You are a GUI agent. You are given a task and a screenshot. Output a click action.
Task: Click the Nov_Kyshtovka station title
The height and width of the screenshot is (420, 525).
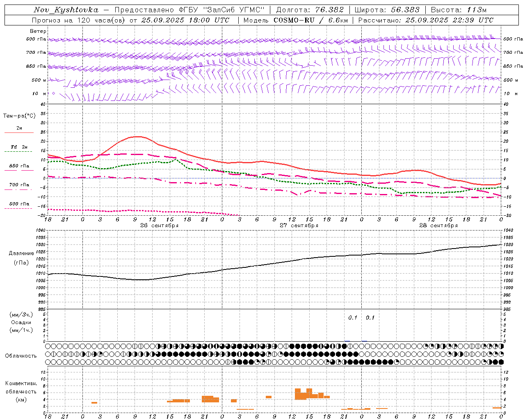tap(66, 10)
